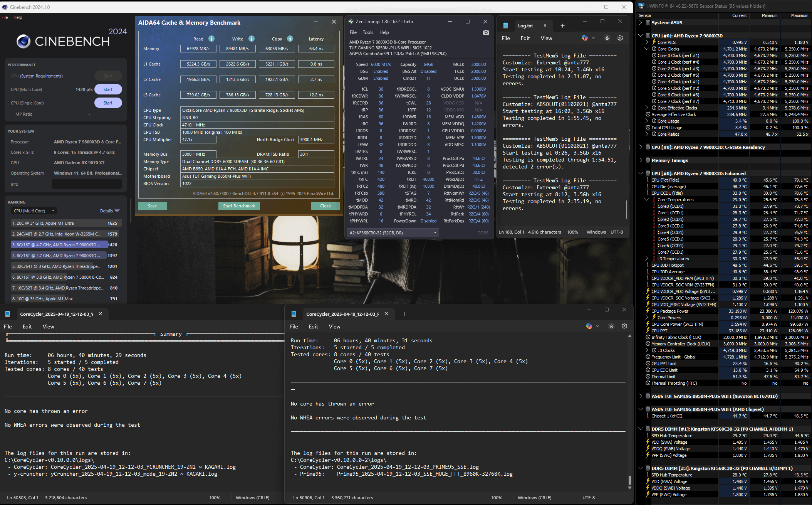
Task: Open the File menu in Cinebench
Action: 5,17
